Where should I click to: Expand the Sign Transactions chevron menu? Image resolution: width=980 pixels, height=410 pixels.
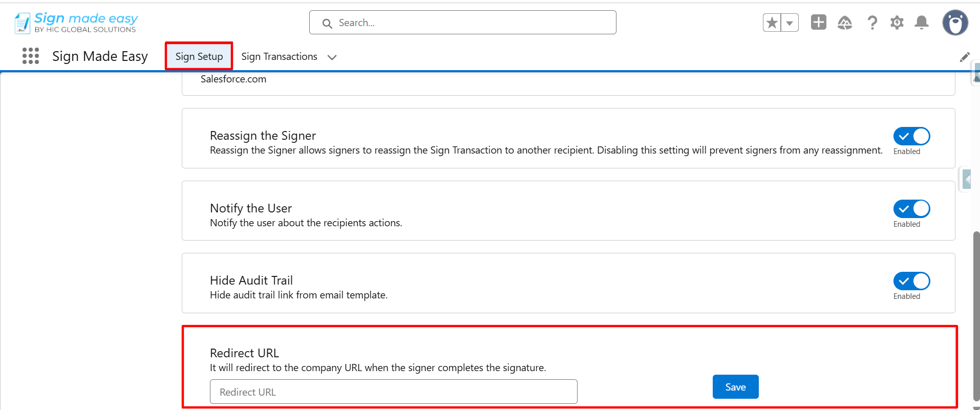332,57
